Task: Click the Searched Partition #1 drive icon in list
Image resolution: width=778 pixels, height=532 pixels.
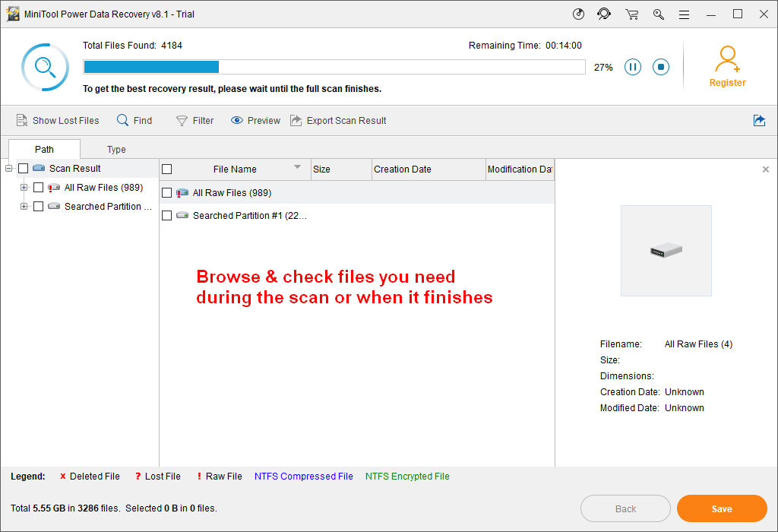Action: tap(182, 215)
